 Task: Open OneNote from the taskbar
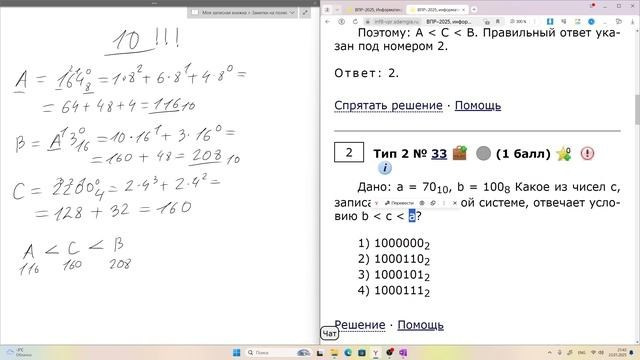coord(403,353)
